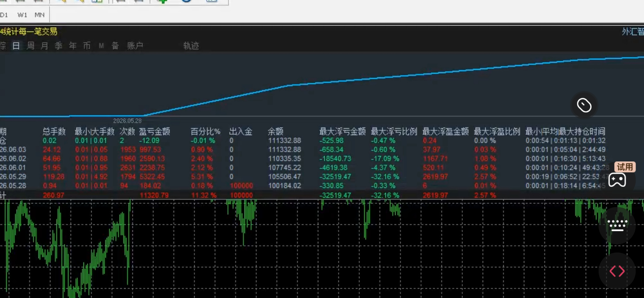Click the 最大浮盈金额 column header

point(445,131)
